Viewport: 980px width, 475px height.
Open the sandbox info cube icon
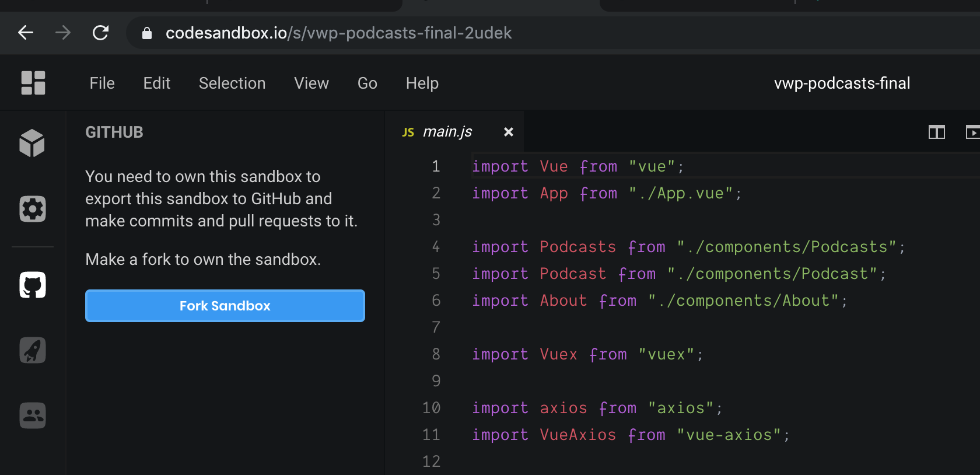point(32,143)
